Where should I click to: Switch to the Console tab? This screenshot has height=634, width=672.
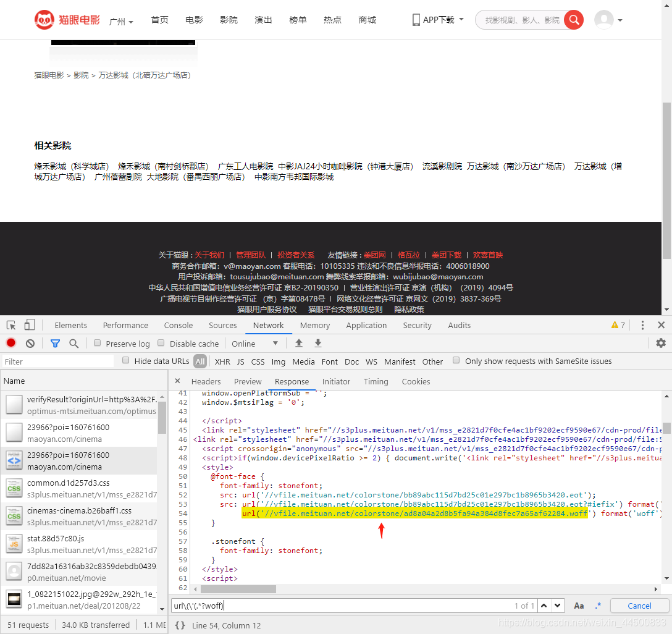click(x=178, y=326)
